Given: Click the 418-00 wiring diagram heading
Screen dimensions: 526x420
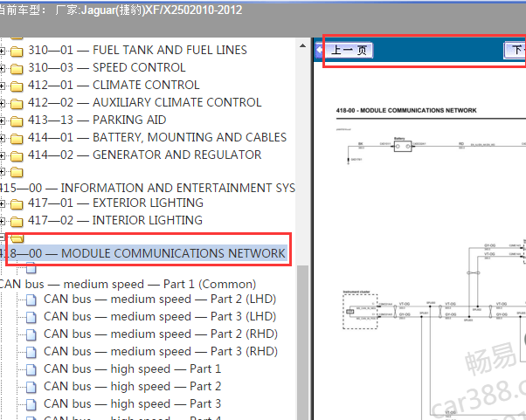Looking at the screenshot, I should coord(406,110).
